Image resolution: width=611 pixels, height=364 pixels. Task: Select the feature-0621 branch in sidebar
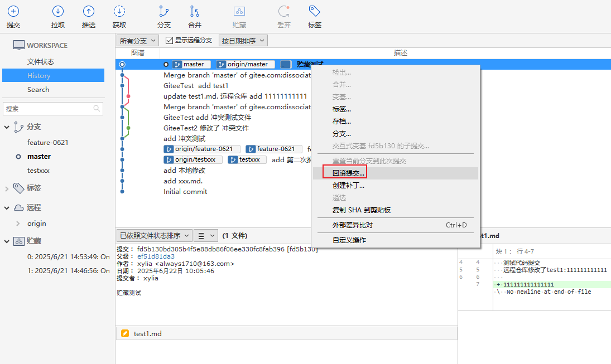48,143
